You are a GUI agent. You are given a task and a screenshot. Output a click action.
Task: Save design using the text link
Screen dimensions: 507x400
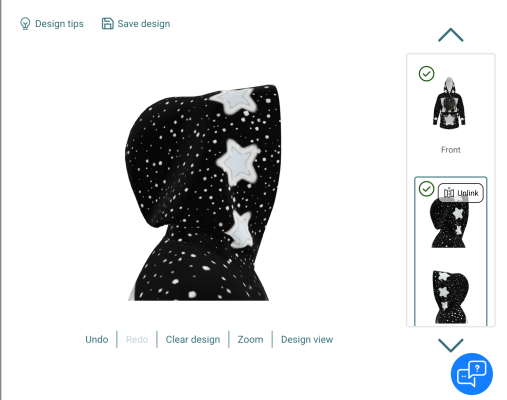[x=144, y=24]
